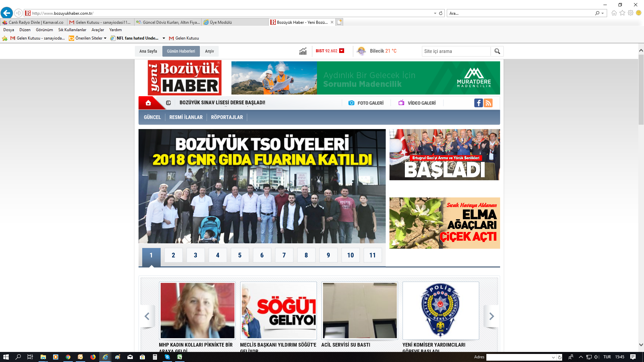Image resolution: width=644 pixels, height=362 pixels.
Task: Expand dropdown next to NFL fans favorite
Action: click(x=164, y=38)
